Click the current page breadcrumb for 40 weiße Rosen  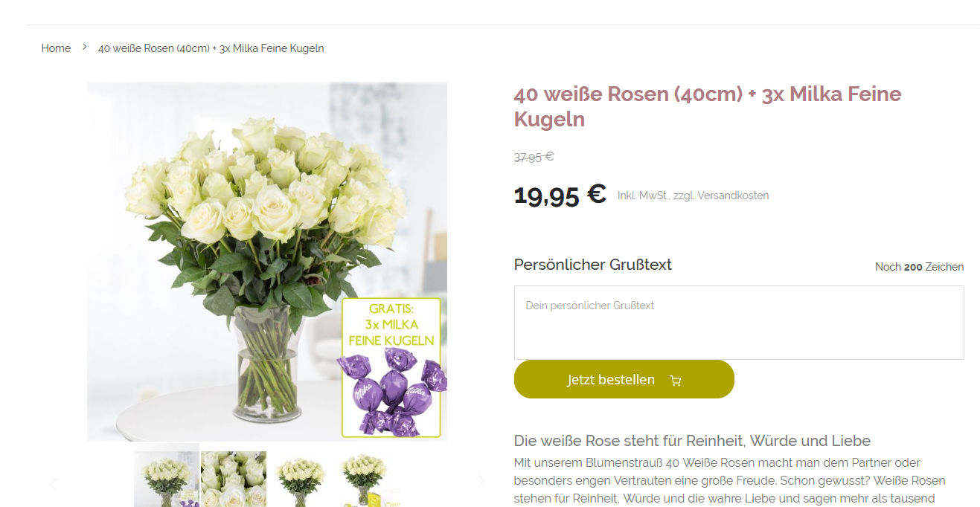pyautogui.click(x=211, y=48)
